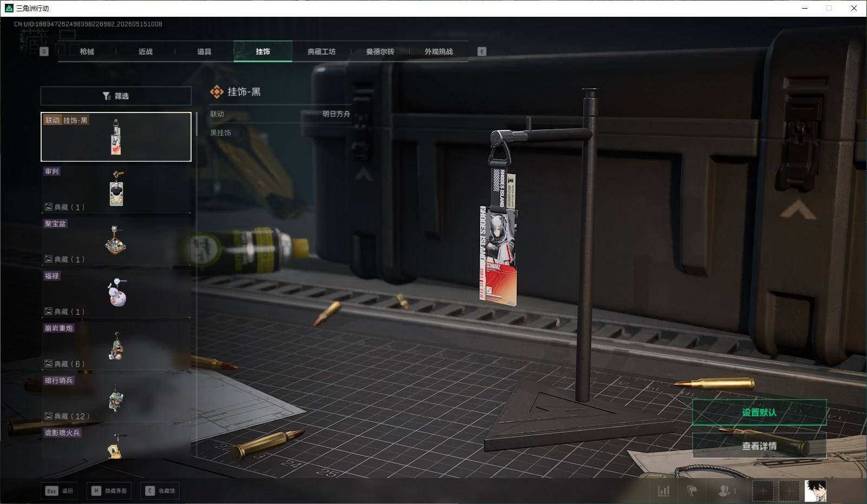Close the 三角洲行动 window

(x=854, y=8)
